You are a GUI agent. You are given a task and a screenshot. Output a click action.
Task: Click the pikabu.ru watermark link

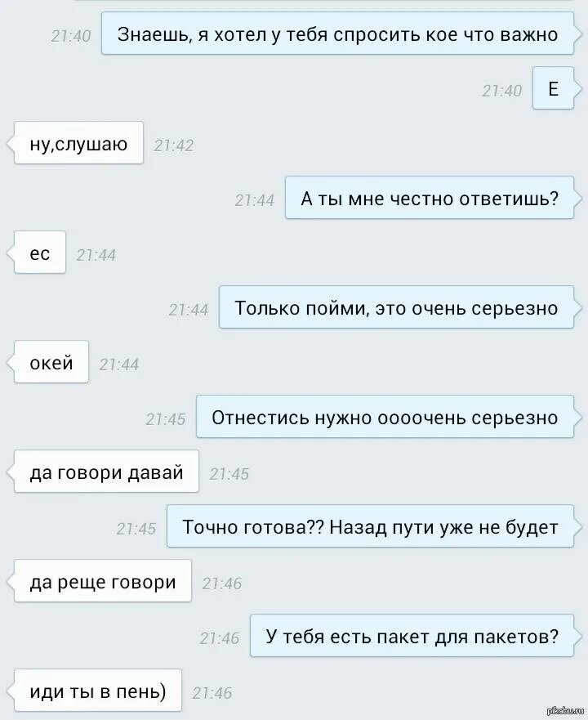coord(567,711)
